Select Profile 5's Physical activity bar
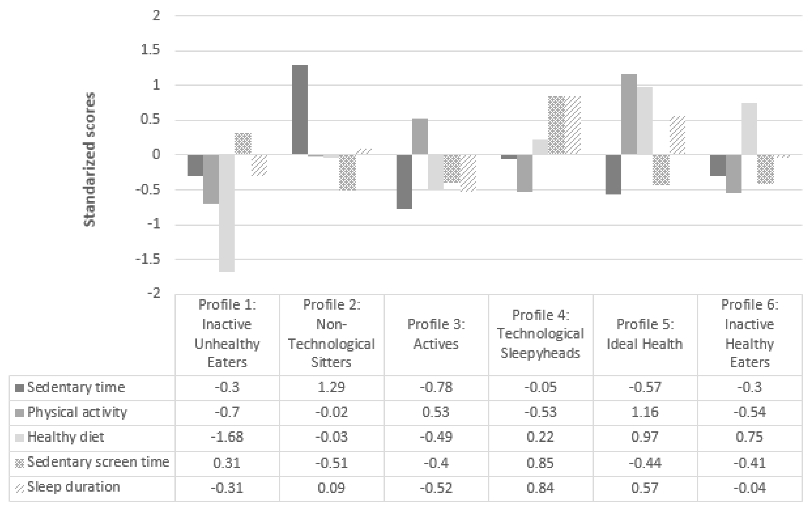 (629, 114)
